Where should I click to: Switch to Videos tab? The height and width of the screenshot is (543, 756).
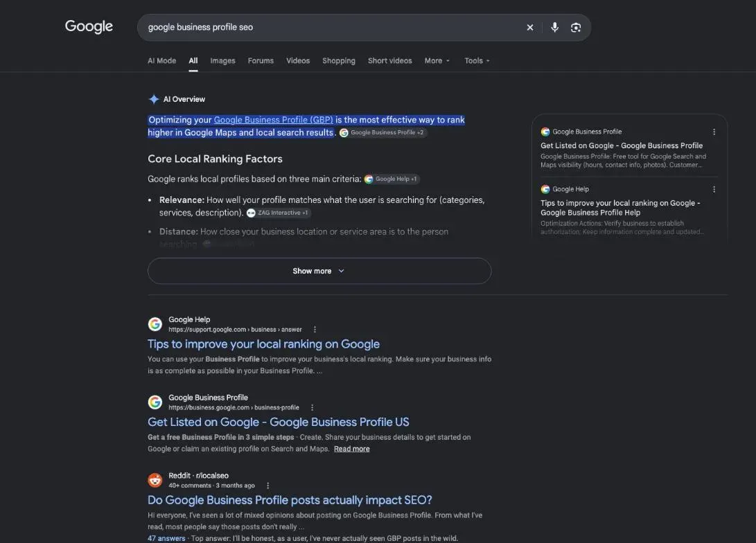coord(298,61)
